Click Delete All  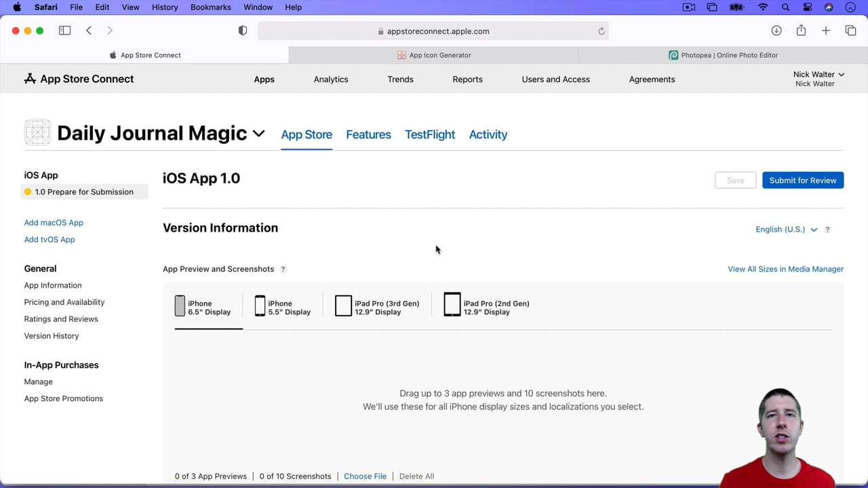point(416,476)
